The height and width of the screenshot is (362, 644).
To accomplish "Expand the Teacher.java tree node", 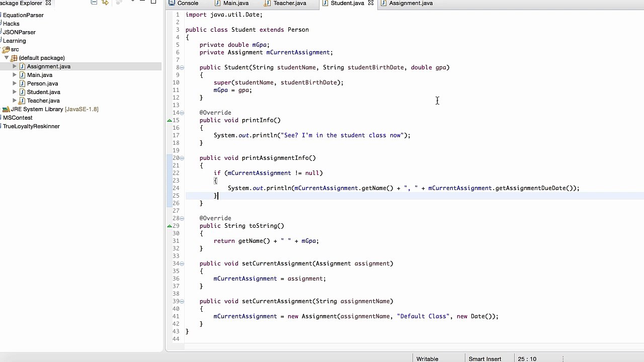I will click(15, 101).
